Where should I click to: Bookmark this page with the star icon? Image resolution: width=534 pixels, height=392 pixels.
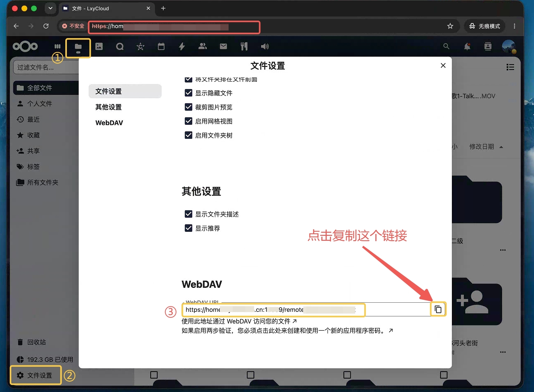point(450,26)
